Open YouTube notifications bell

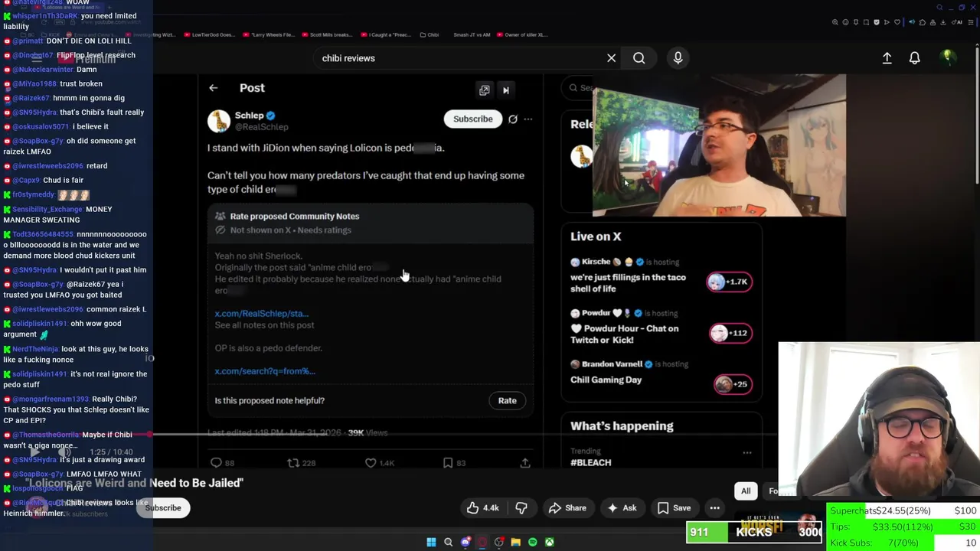(x=914, y=58)
